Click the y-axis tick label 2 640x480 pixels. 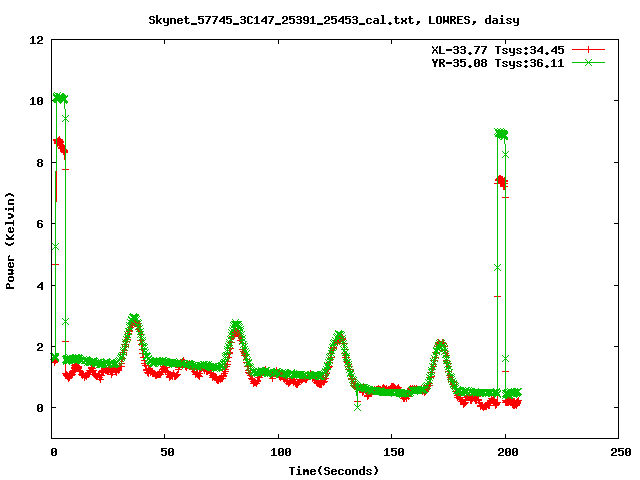tap(40, 347)
